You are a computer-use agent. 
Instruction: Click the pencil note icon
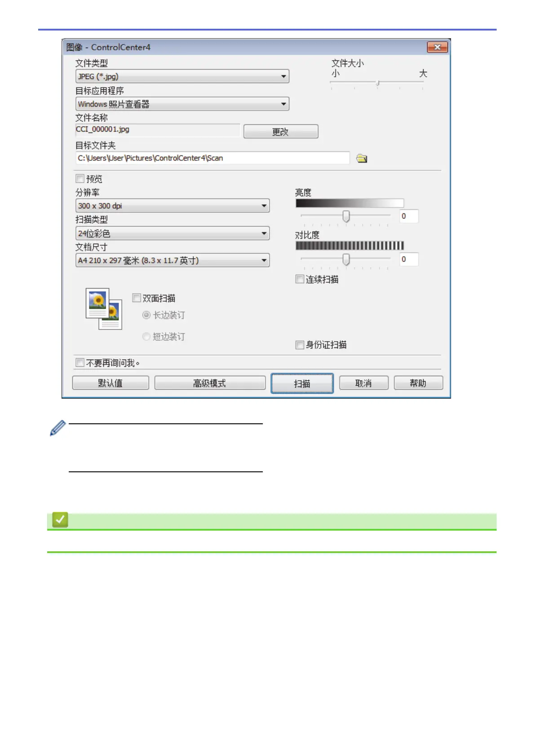pyautogui.click(x=57, y=428)
